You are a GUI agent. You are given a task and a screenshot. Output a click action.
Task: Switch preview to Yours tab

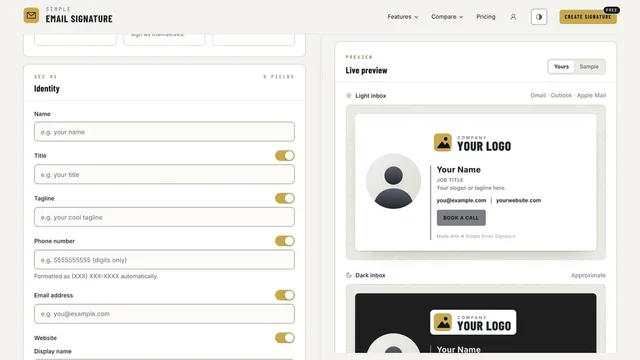(561, 67)
